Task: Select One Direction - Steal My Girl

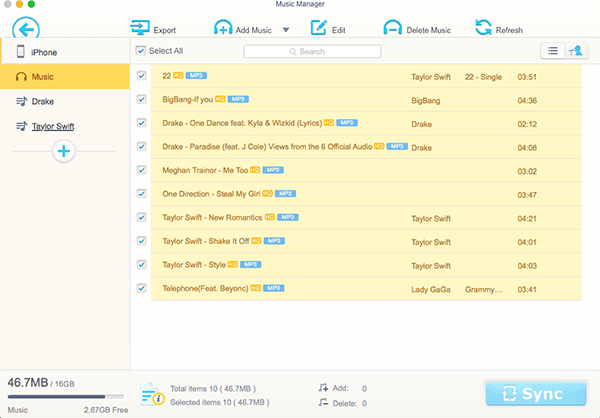Action: (x=211, y=194)
